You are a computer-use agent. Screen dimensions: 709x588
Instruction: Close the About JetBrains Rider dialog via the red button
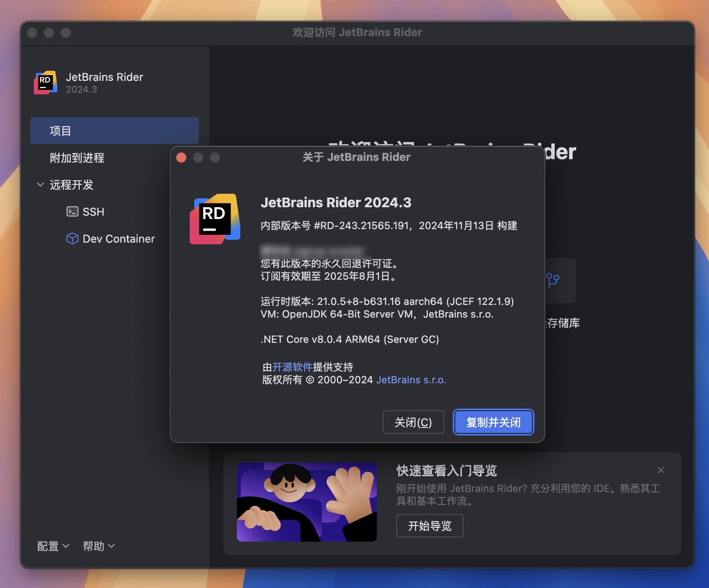point(181,158)
